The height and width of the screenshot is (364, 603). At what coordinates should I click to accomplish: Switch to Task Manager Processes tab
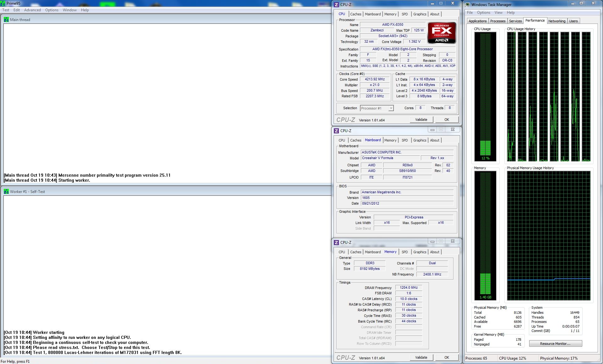click(x=497, y=21)
